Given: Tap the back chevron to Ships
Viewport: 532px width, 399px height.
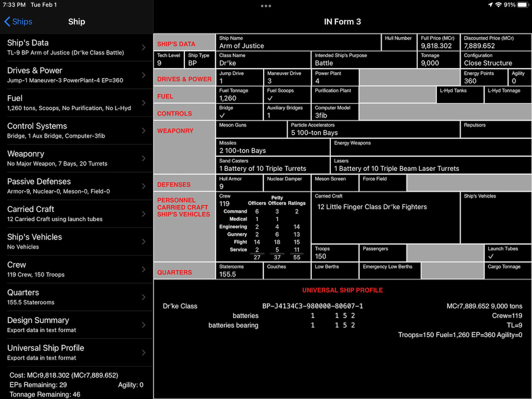Looking at the screenshot, I should click(x=7, y=22).
